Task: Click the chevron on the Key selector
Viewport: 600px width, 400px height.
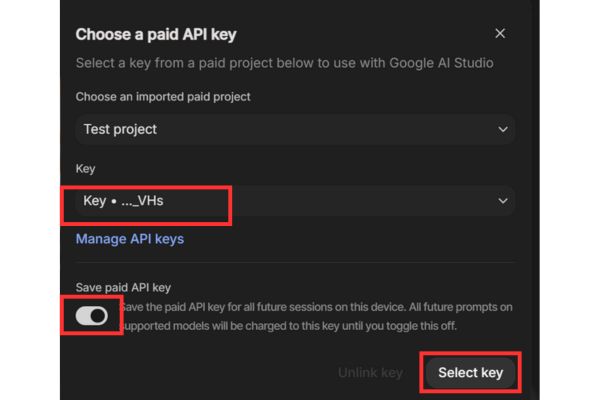Action: (x=502, y=201)
